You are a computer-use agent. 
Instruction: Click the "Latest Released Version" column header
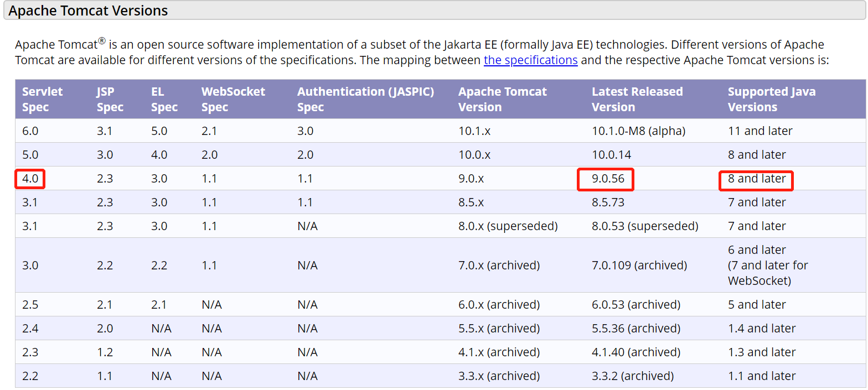pos(637,99)
